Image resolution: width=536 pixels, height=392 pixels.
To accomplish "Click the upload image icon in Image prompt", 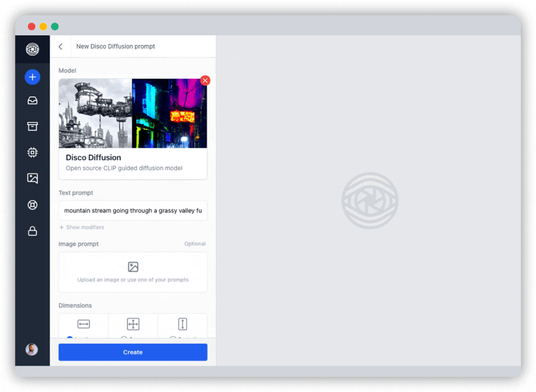I will point(133,267).
